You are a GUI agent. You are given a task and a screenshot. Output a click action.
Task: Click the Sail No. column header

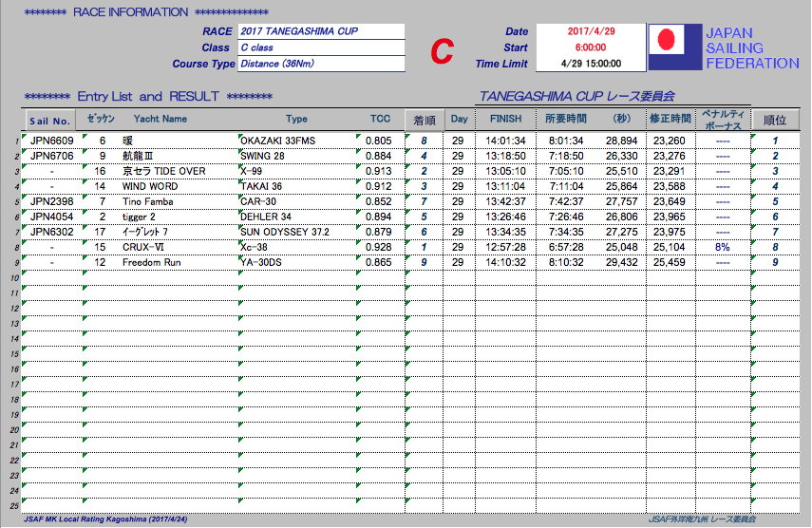pyautogui.click(x=49, y=121)
